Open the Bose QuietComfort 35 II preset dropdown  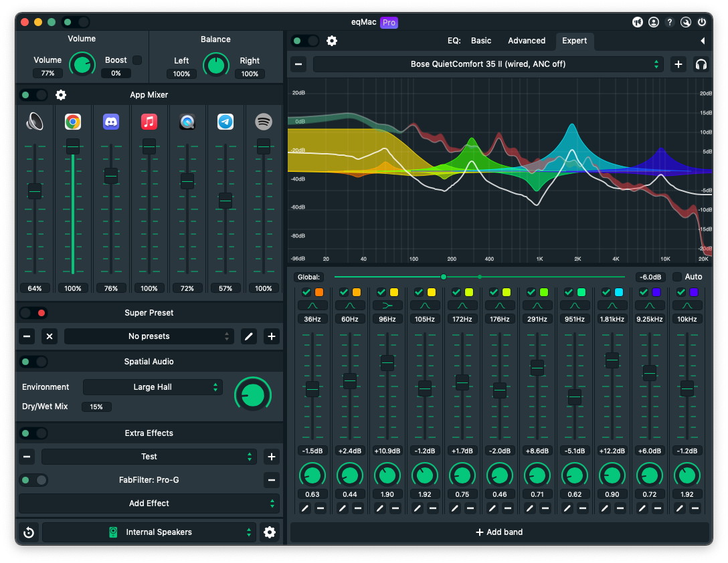click(488, 64)
